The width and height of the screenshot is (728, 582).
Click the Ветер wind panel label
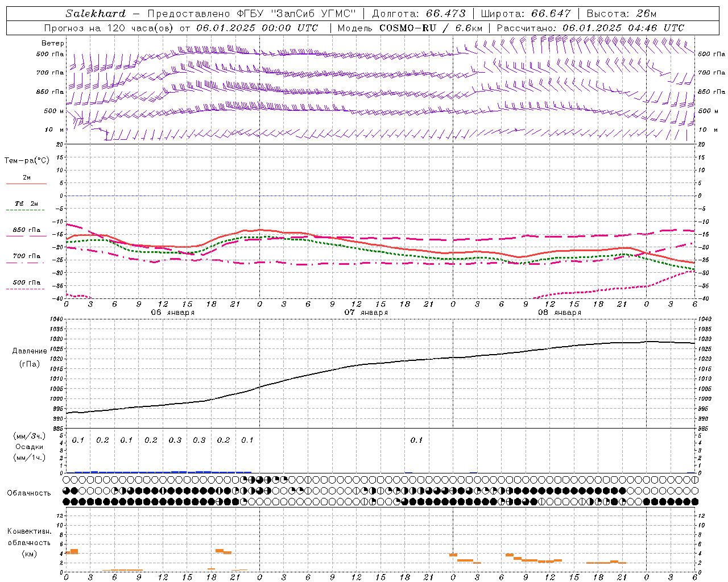[x=52, y=43]
